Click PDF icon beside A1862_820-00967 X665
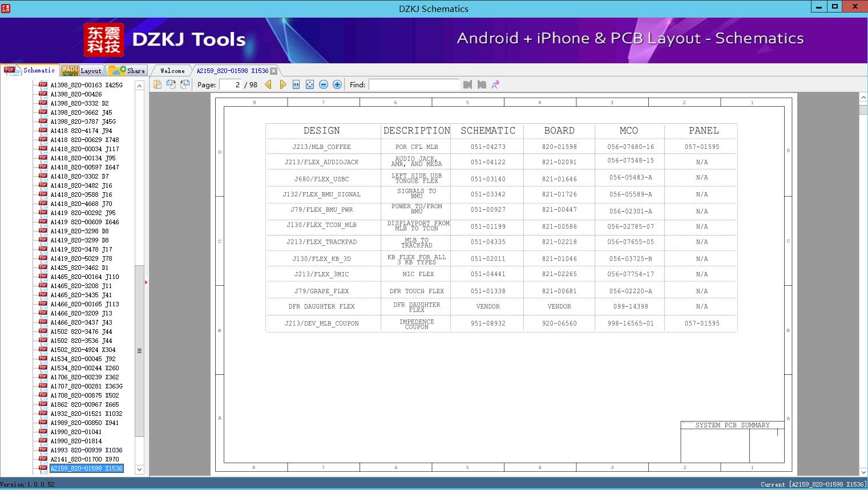Image resolution: width=868 pixels, height=490 pixels. tap(43, 404)
